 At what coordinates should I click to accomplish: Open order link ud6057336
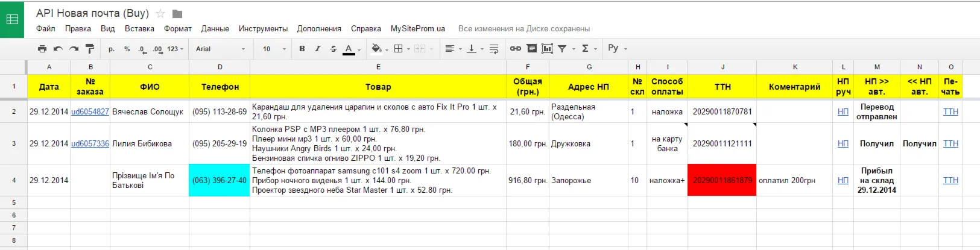pos(90,143)
